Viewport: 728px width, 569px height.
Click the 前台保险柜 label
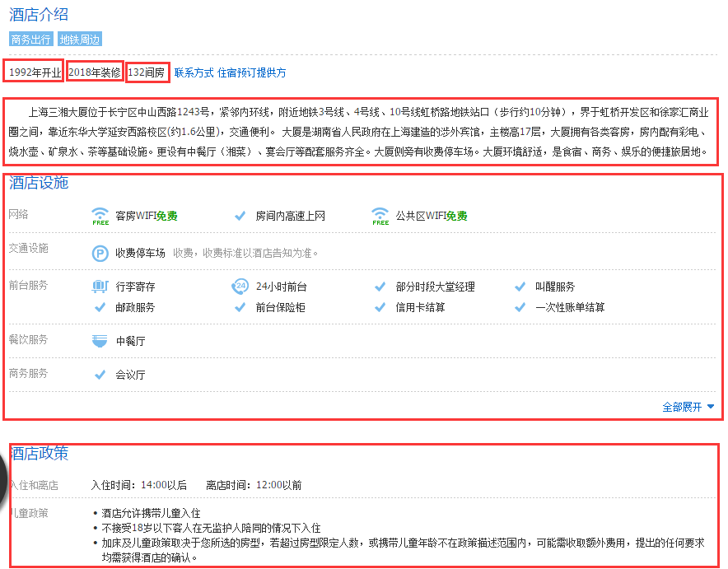(281, 307)
